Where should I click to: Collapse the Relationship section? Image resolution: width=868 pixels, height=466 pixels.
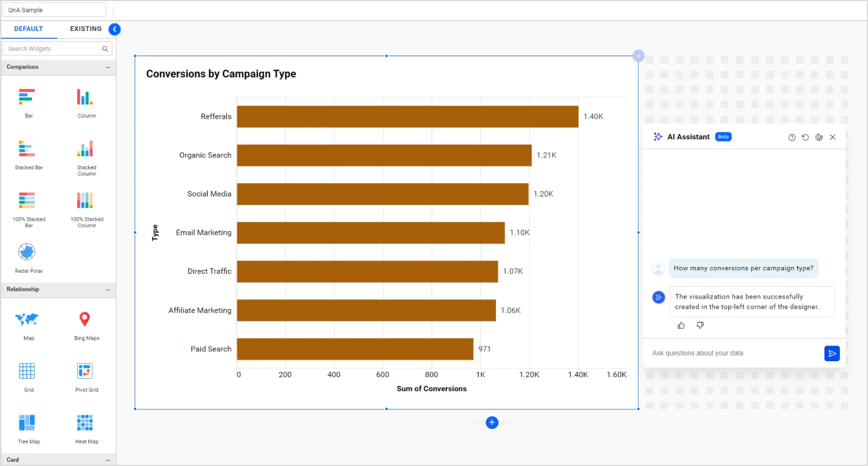click(108, 290)
